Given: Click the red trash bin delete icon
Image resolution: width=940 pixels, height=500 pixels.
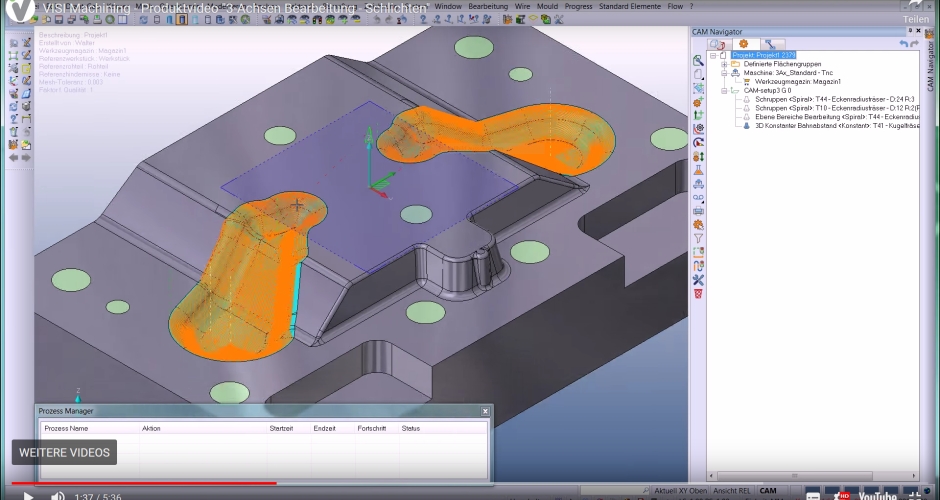Looking at the screenshot, I should tap(698, 294).
